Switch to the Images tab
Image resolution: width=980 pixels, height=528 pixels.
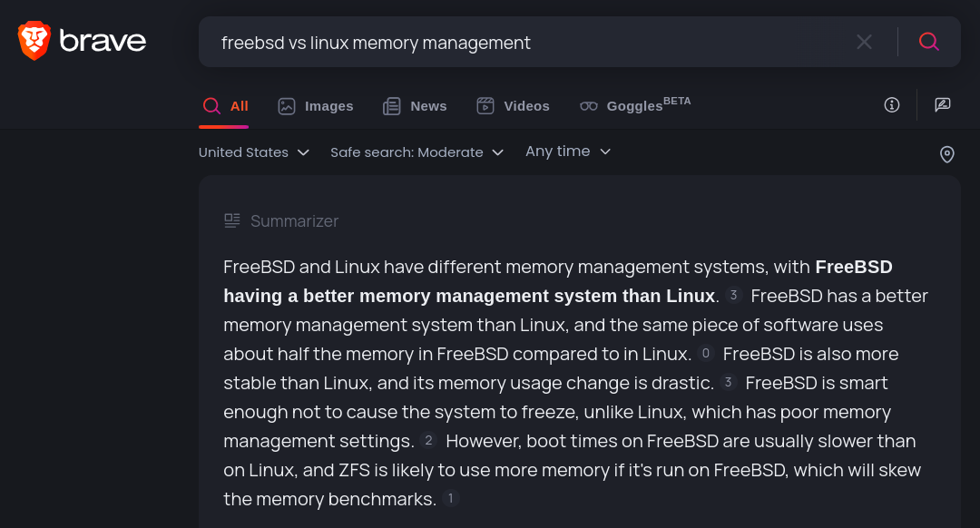coord(316,106)
